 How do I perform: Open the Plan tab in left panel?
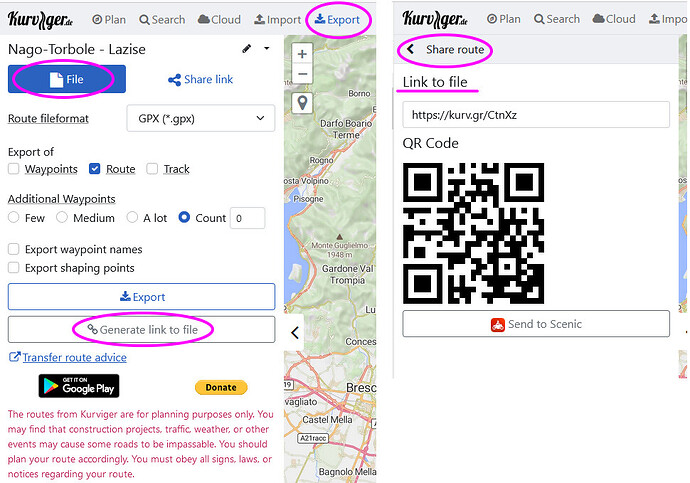[109, 20]
